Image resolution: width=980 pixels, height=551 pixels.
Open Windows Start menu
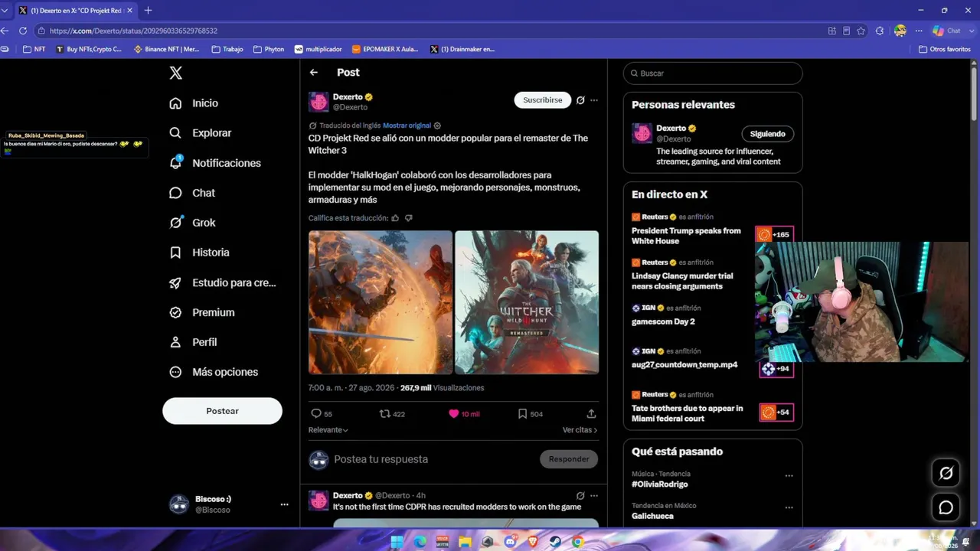[397, 542]
